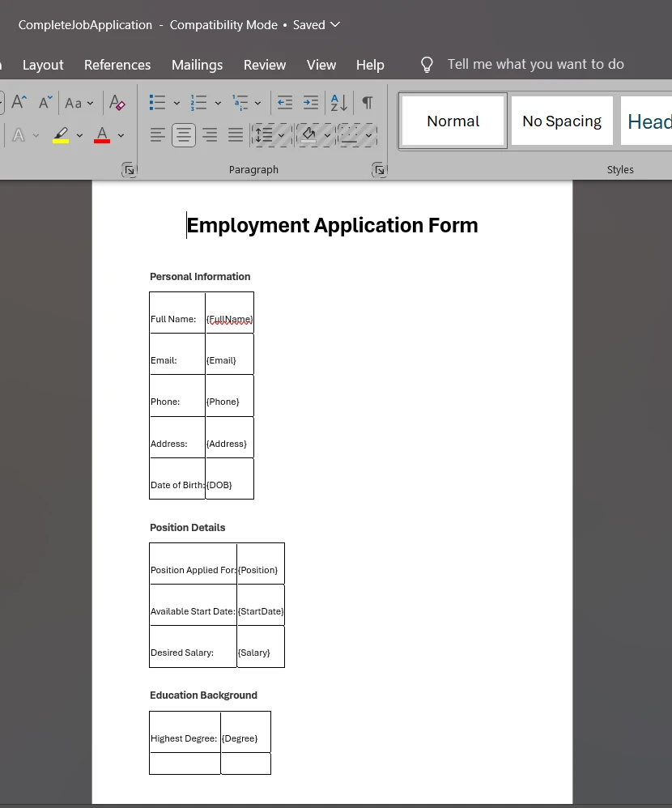Toggle justify text alignment

[236, 135]
